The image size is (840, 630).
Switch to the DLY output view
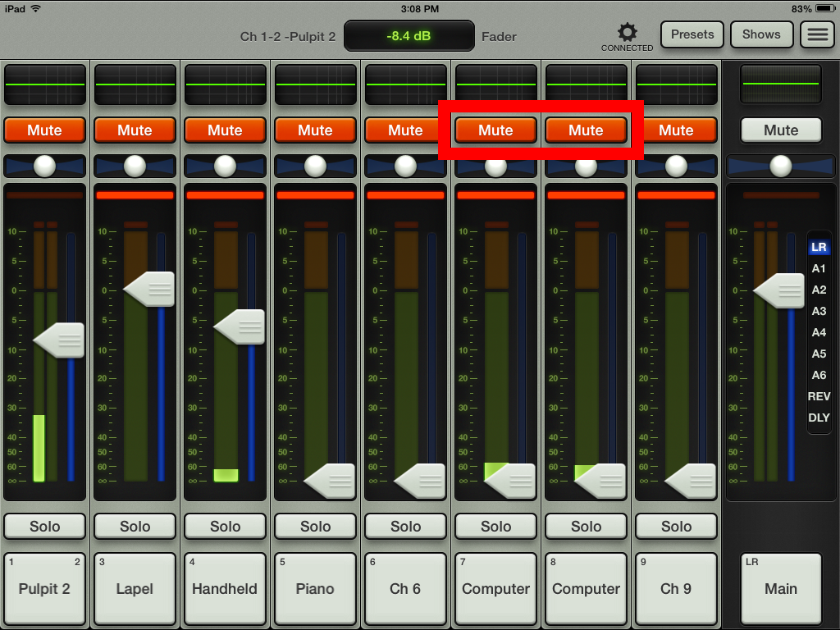pos(819,418)
